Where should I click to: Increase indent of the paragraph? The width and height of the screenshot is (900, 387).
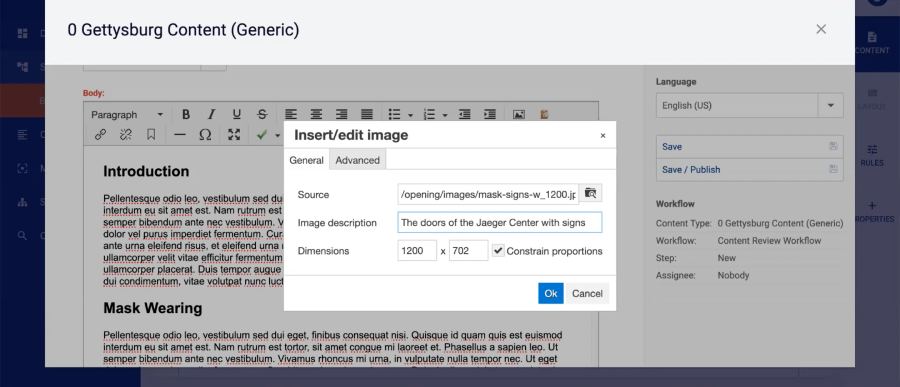(x=490, y=114)
